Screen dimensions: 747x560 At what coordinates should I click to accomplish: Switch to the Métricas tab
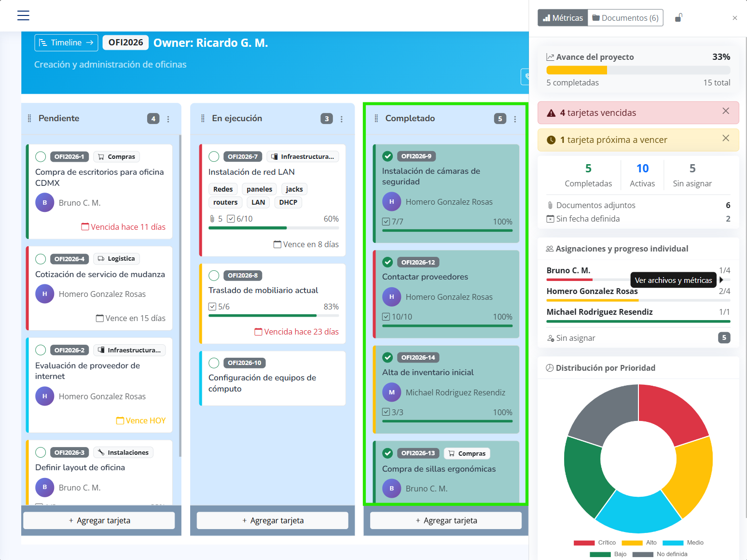[x=563, y=18]
